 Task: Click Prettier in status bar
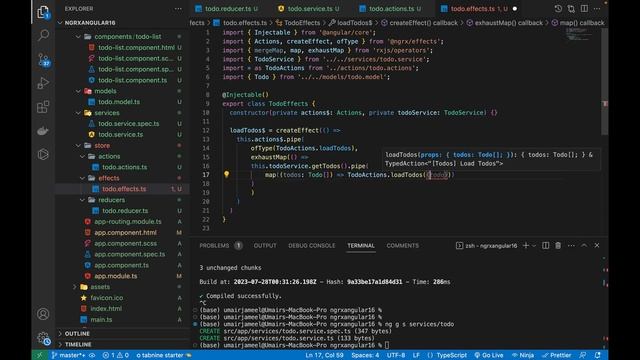[x=556, y=355]
